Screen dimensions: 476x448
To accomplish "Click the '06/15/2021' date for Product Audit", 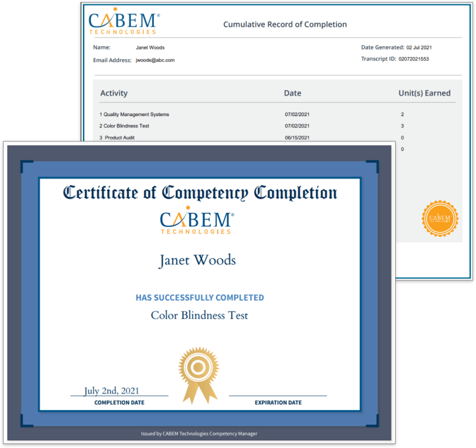I will [x=297, y=138].
